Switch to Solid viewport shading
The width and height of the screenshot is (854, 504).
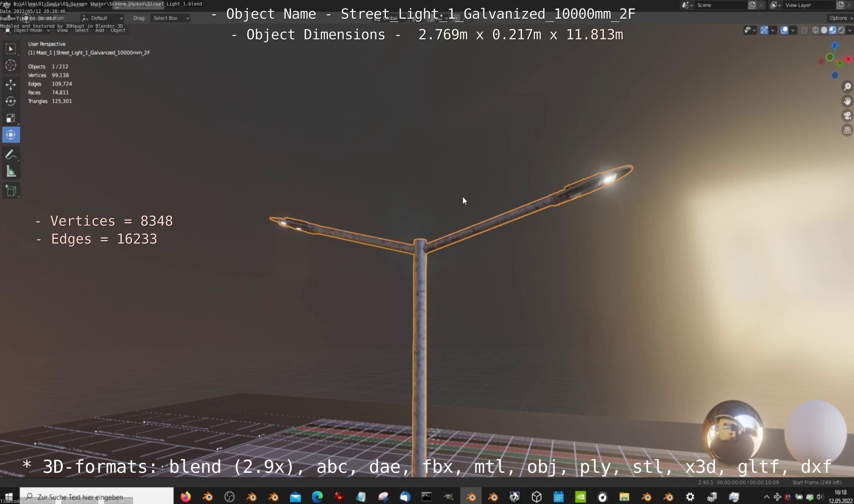[x=824, y=30]
